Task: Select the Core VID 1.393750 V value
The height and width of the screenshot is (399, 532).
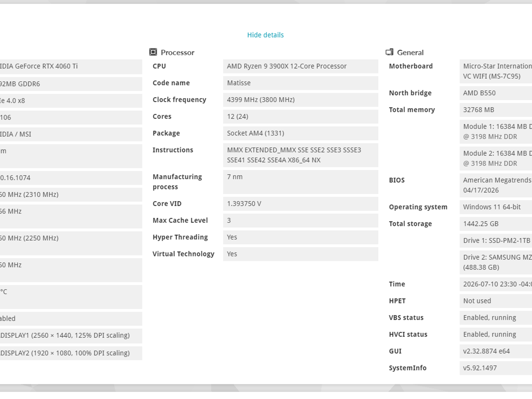Action: [301, 204]
